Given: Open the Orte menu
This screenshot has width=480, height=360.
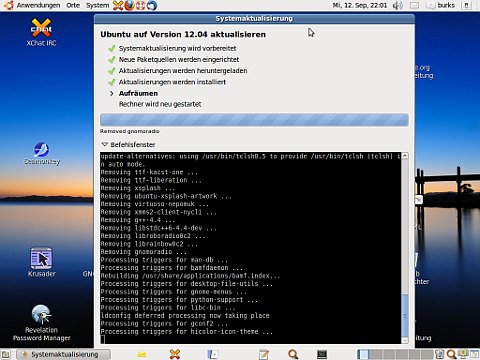Looking at the screenshot, I should [x=73, y=5].
